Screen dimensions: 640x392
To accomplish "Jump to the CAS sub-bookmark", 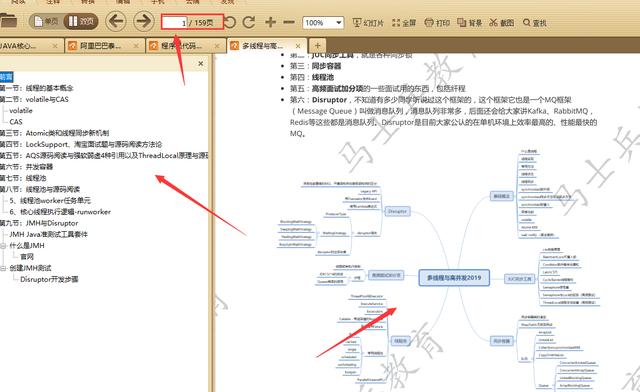I will pyautogui.click(x=16, y=122).
